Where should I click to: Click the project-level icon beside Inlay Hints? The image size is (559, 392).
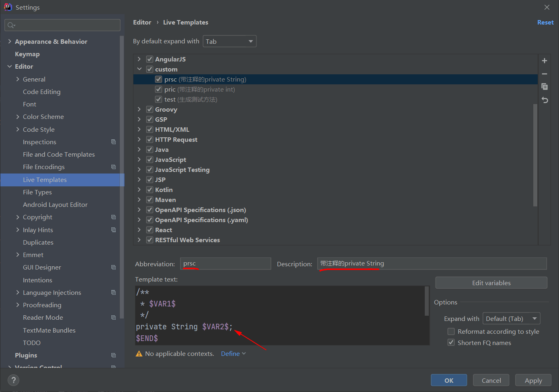(113, 230)
